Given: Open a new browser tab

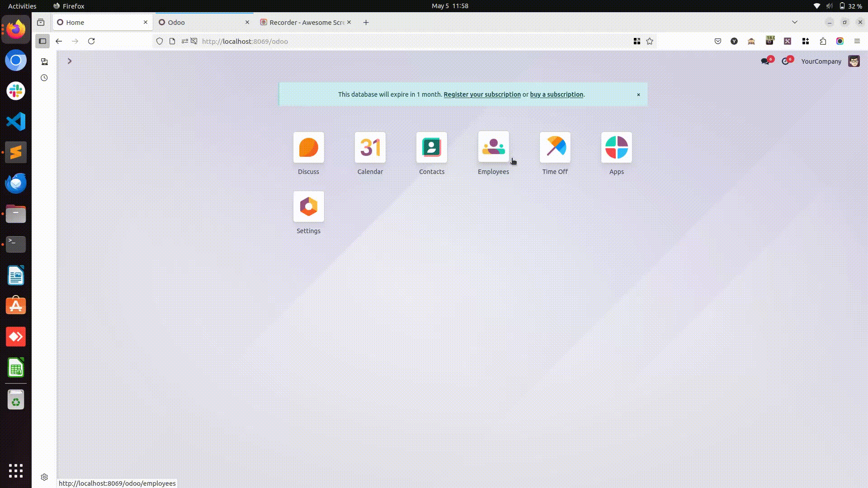Looking at the screenshot, I should click(x=366, y=22).
